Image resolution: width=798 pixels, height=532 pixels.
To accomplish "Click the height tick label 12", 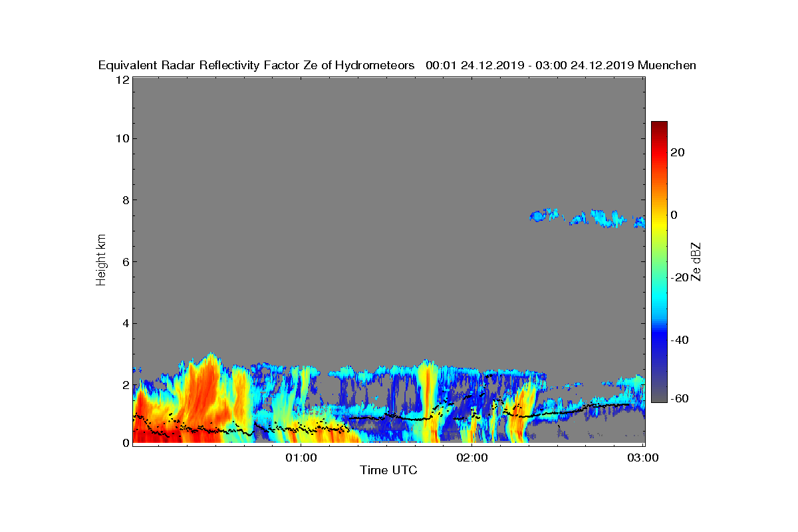I will click(x=121, y=79).
